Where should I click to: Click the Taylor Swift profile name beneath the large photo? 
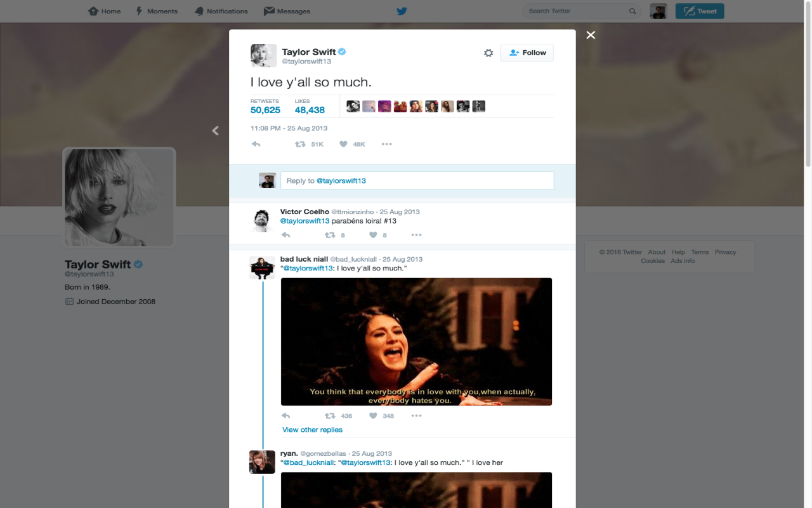tap(98, 264)
